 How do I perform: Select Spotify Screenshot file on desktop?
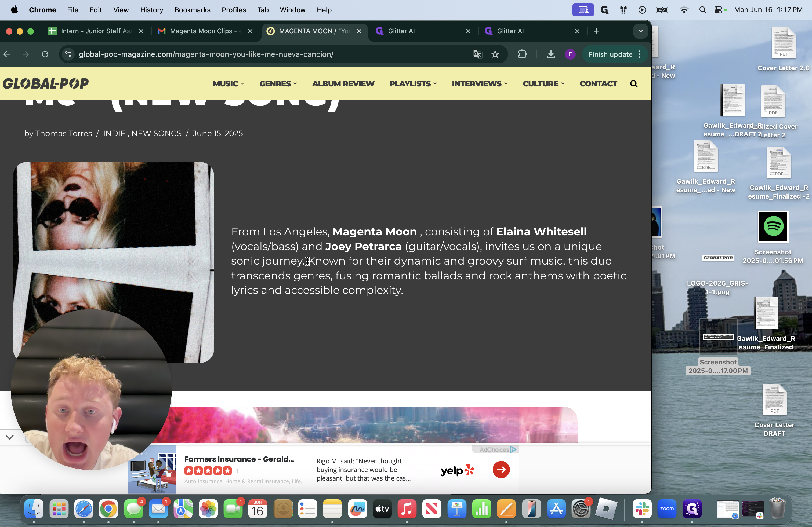773,237
